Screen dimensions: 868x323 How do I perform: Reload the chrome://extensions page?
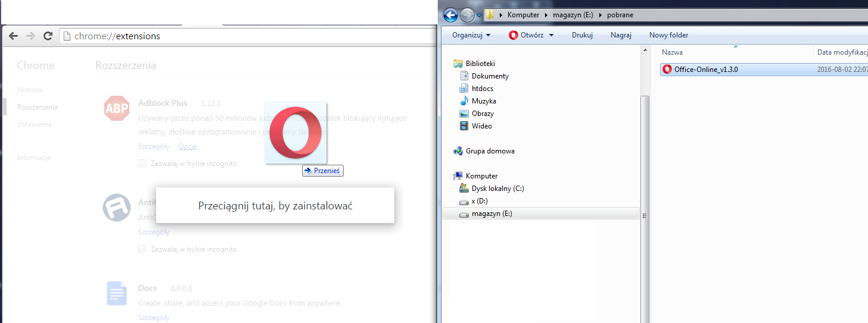click(x=48, y=36)
